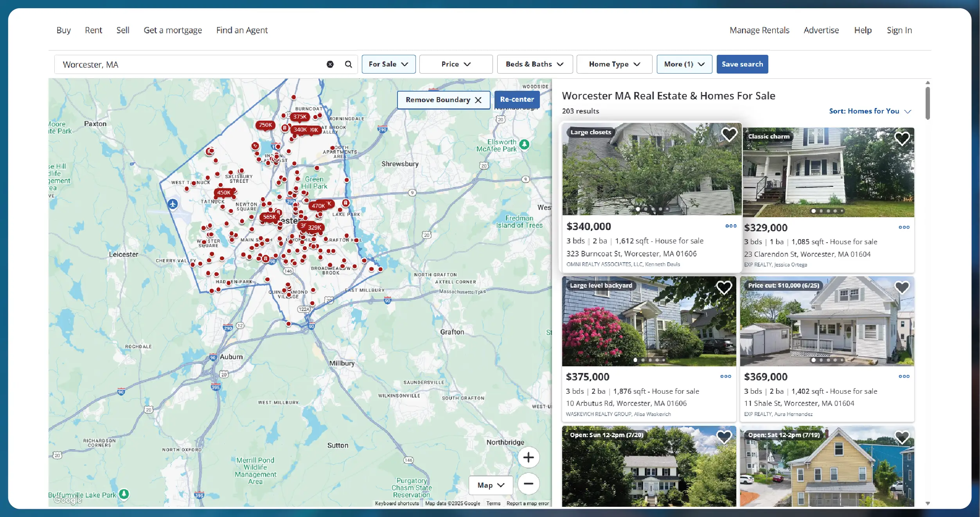Save 23 Clarendon St listing with heart

pyautogui.click(x=902, y=138)
